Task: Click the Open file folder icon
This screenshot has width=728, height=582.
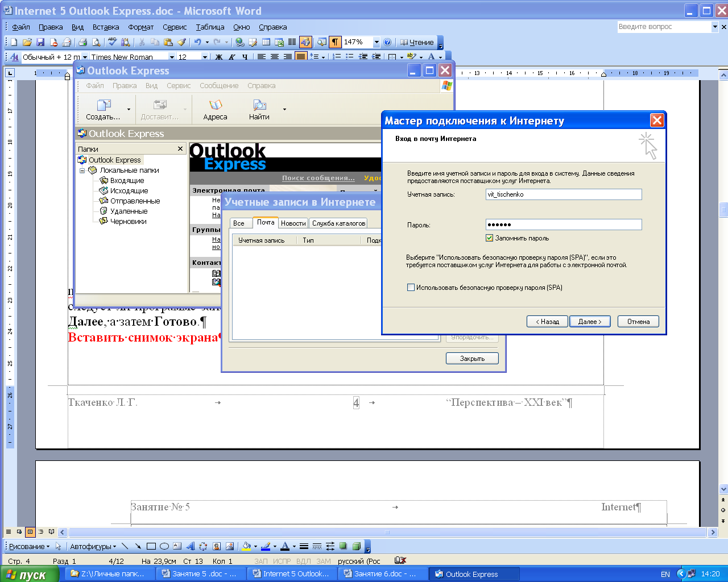Action: click(27, 42)
